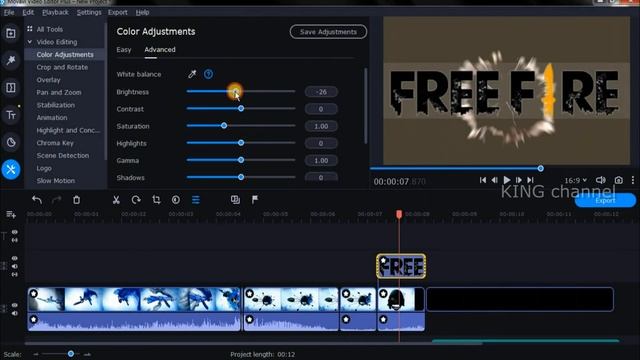
Task: Click the red playhead marker on timeline
Action: pos(399,214)
